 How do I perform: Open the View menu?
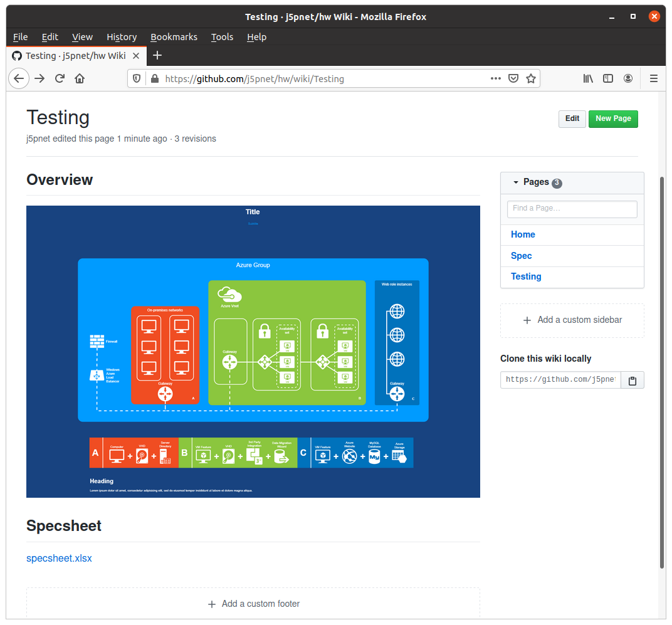coord(82,37)
